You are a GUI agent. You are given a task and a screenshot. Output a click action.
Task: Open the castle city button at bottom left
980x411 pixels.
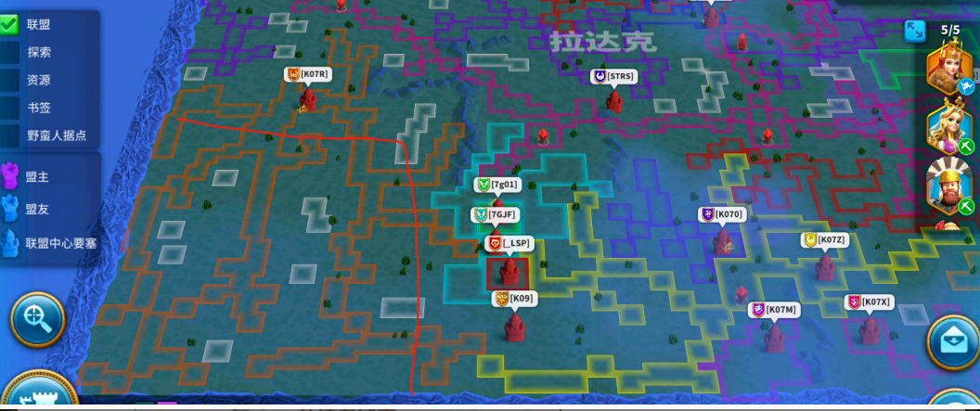39,392
